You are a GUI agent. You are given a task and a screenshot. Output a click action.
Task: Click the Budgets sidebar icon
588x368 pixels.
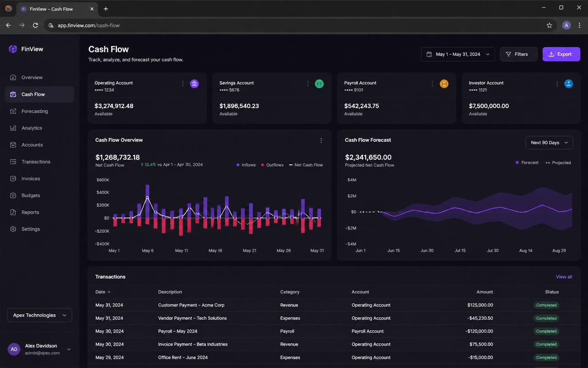click(x=13, y=195)
